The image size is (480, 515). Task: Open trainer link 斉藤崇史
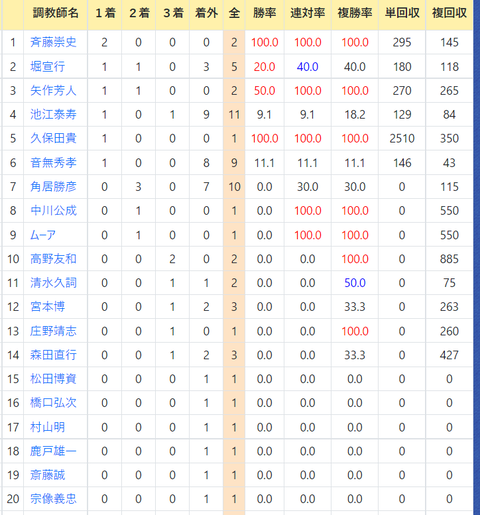tap(53, 42)
